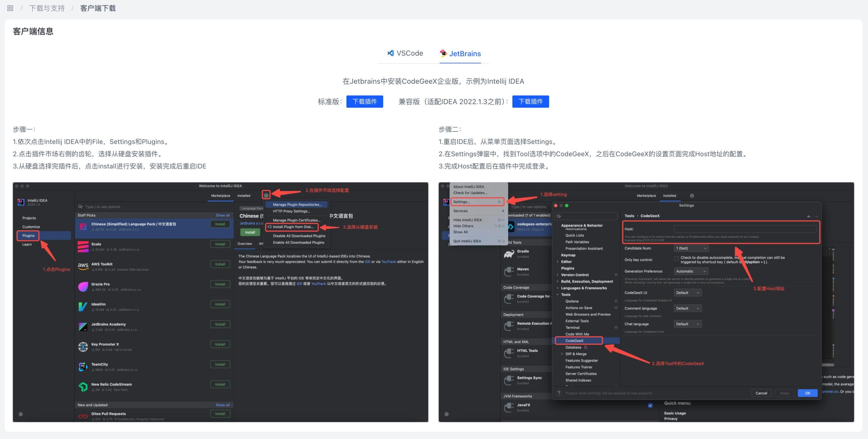Click IntelliJ IDEA logo in step-one sidebar
The width and height of the screenshot is (868, 439).
pyautogui.click(x=21, y=202)
